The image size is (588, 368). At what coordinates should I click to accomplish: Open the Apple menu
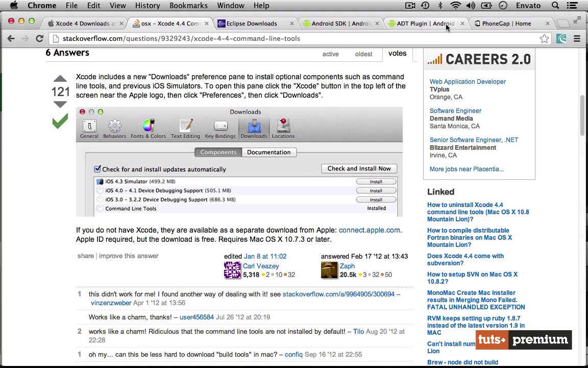(14, 5)
